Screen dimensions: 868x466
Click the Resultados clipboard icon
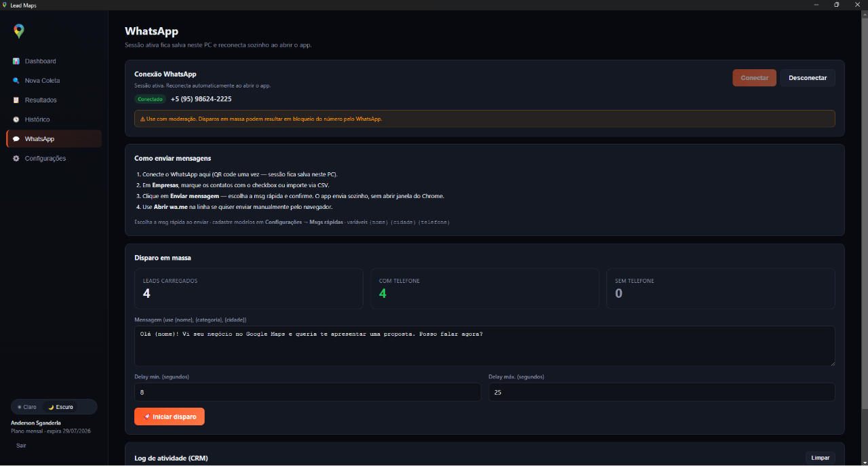(x=16, y=100)
